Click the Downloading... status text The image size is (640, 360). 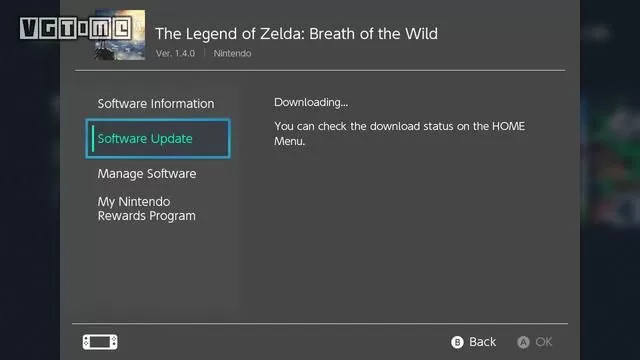tap(311, 102)
